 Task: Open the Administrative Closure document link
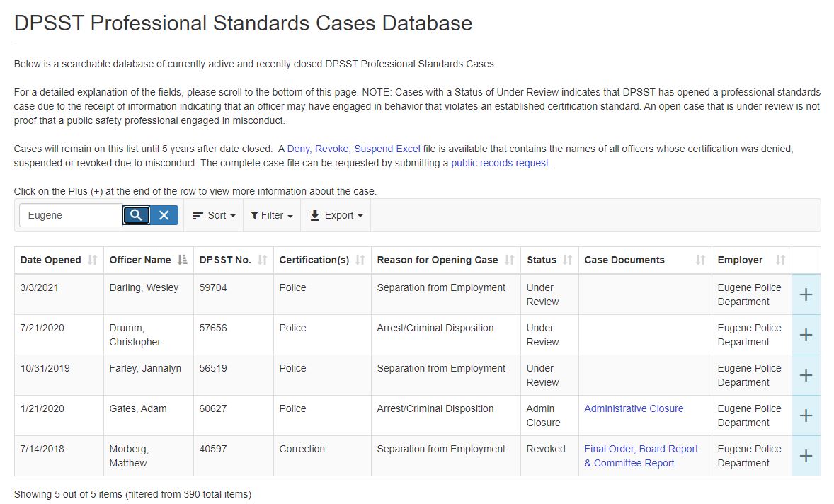pyautogui.click(x=634, y=408)
